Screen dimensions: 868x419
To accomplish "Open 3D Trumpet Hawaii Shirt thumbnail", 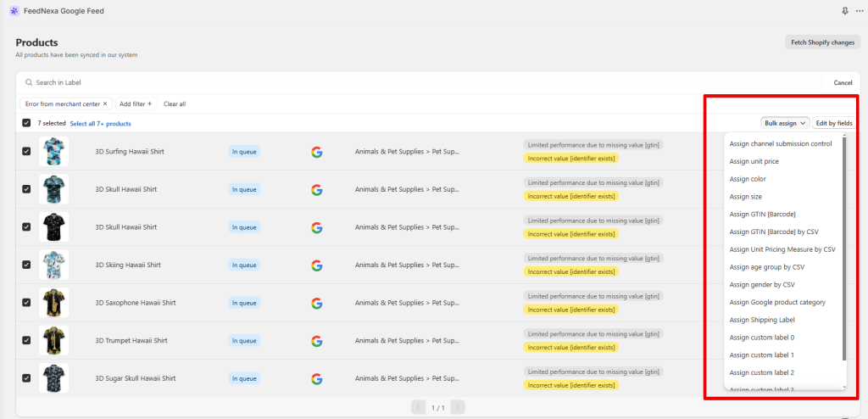I will tap(53, 340).
